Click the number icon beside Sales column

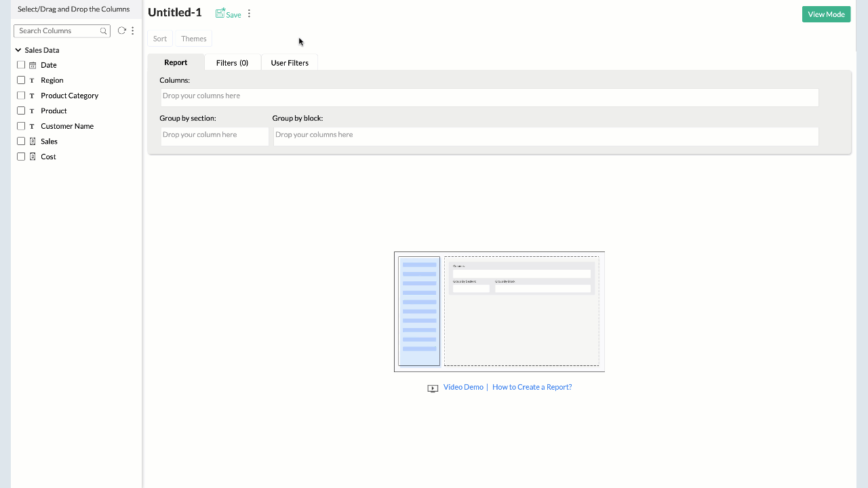(x=32, y=141)
